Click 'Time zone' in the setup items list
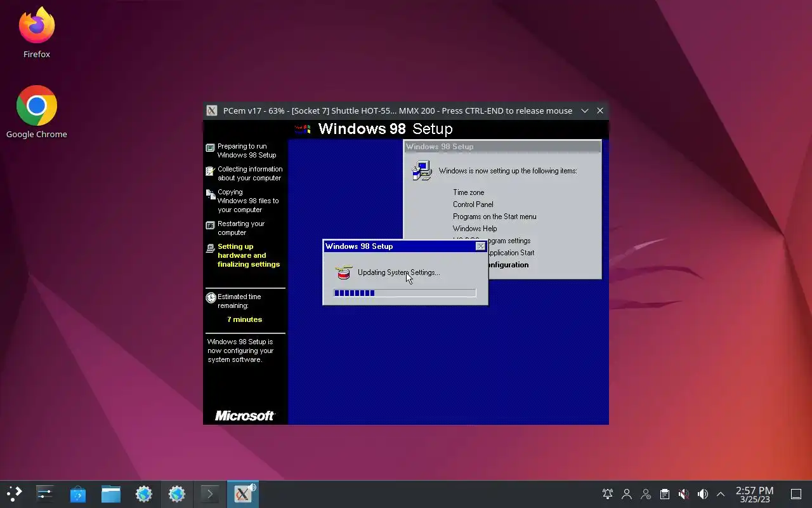Viewport: 812px width, 508px height. click(x=468, y=192)
